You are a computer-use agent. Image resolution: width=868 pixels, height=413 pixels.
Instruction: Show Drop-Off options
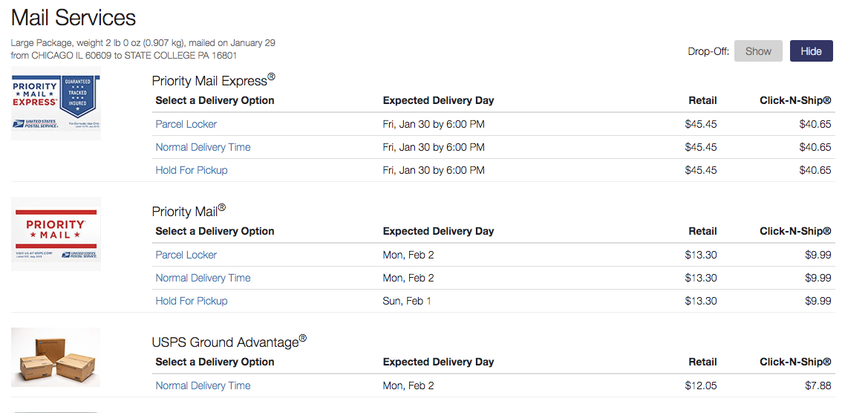[x=758, y=51]
